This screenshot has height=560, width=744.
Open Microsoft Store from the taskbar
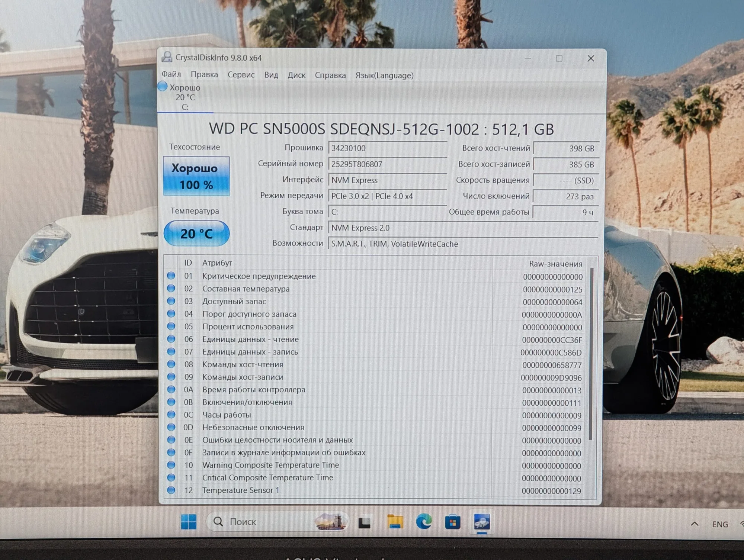click(x=453, y=522)
